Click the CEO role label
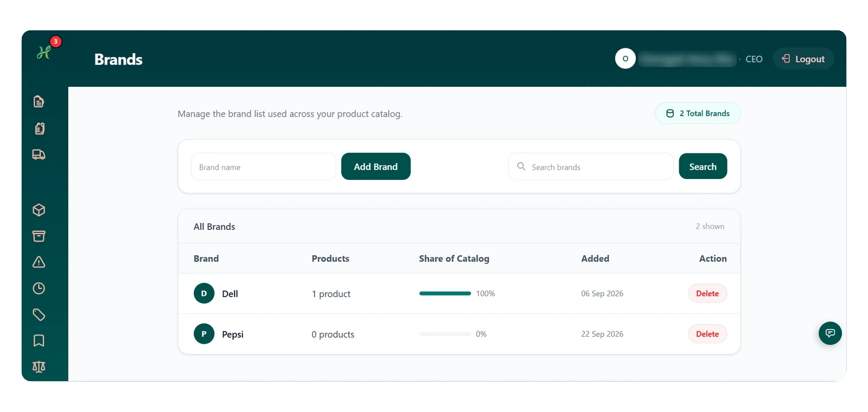 pos(754,59)
